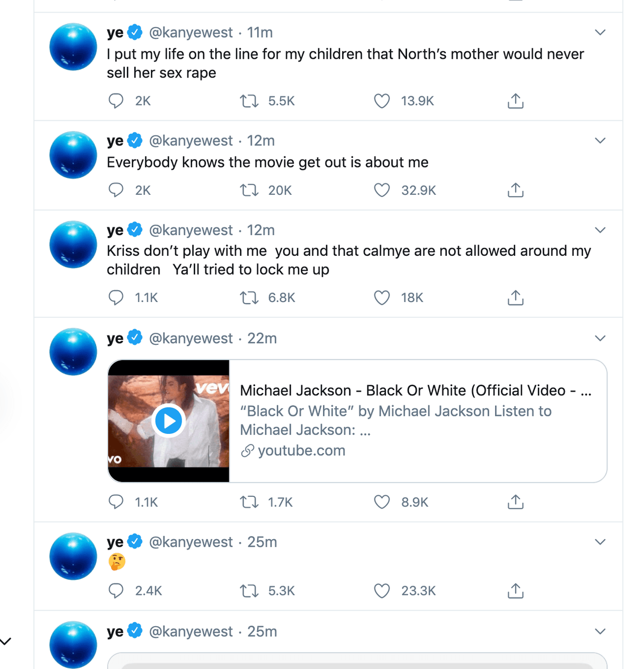Expand the menu chevron on the Kris tweet
This screenshot has width=644, height=669.
pyautogui.click(x=600, y=230)
